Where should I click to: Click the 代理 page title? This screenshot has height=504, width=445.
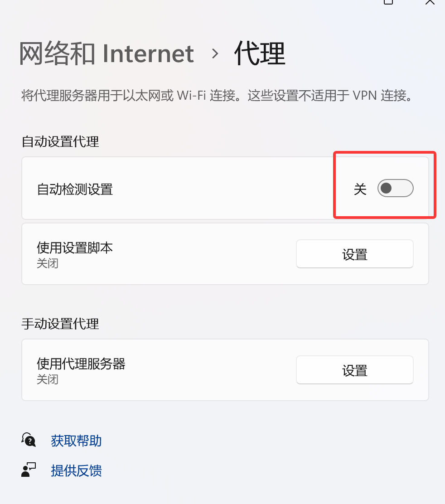(259, 53)
